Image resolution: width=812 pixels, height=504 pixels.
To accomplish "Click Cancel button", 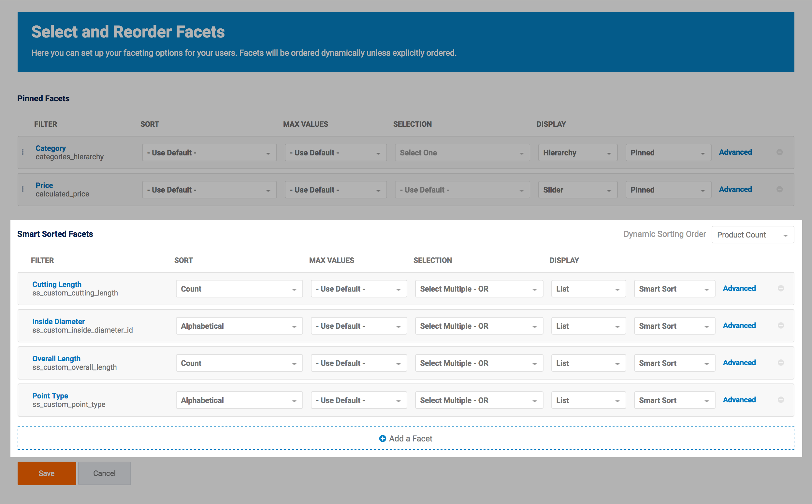I will [x=104, y=473].
